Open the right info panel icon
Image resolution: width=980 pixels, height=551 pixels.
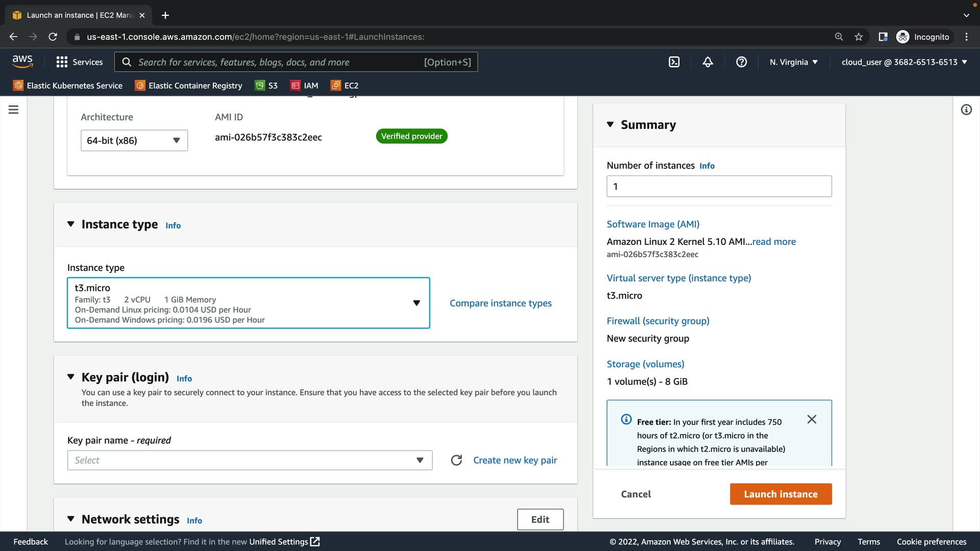pos(966,110)
